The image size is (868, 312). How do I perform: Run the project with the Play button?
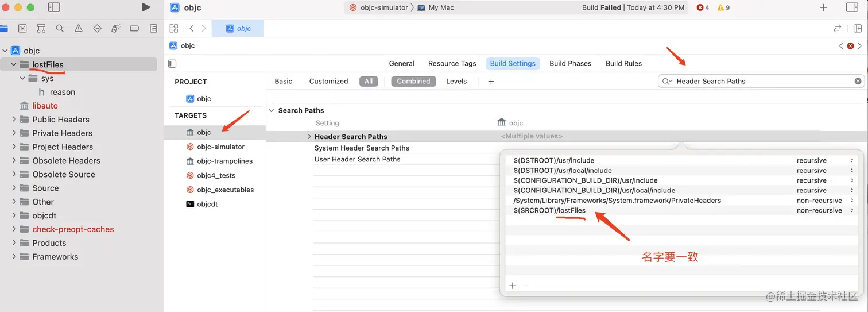[146, 7]
